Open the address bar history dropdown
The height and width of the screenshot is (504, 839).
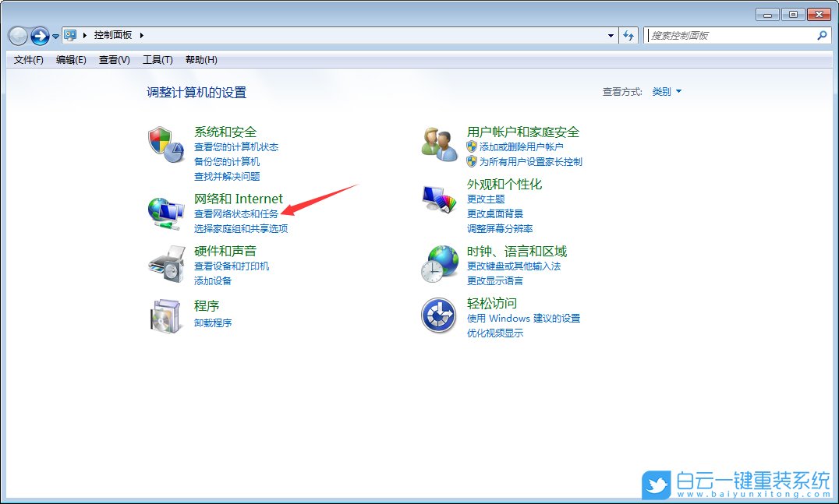click(x=611, y=35)
